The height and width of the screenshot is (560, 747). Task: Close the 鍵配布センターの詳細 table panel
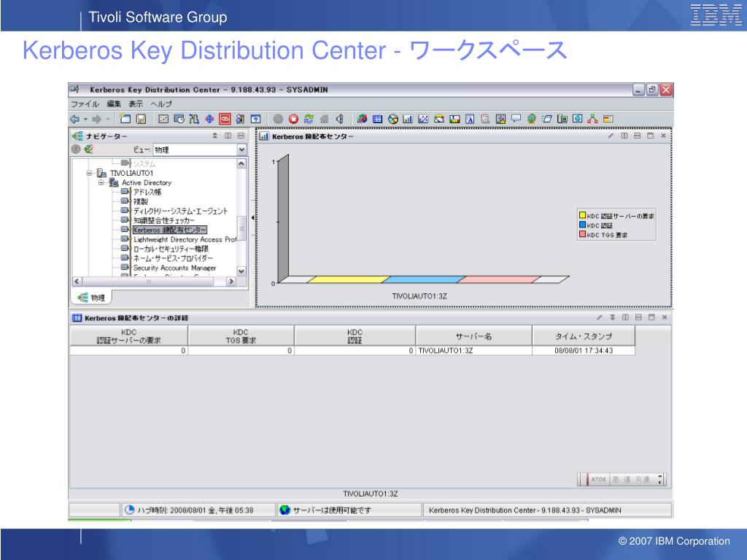point(664,317)
